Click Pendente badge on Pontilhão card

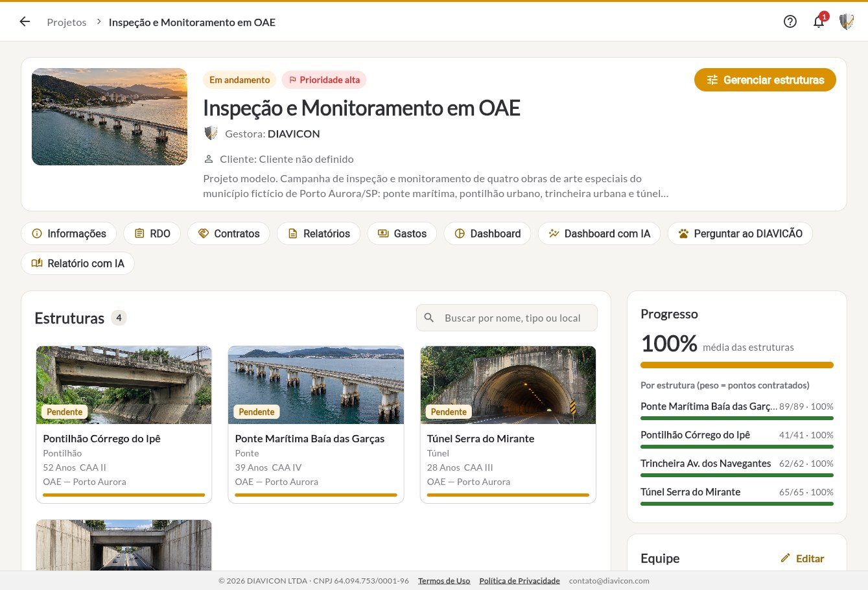pos(65,412)
